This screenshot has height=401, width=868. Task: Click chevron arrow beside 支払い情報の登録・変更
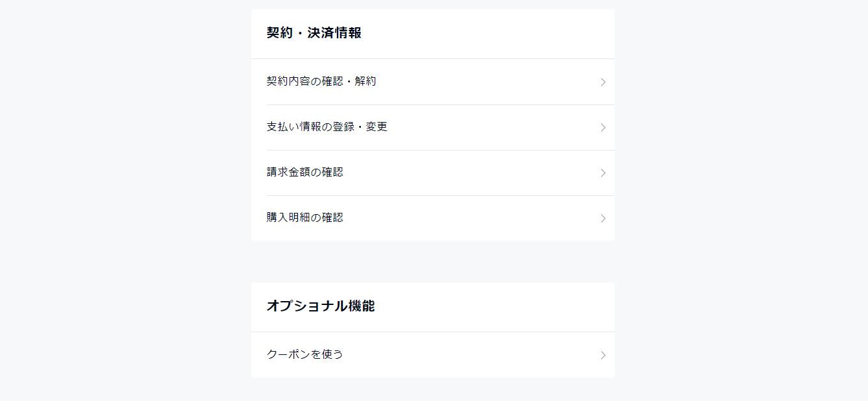coord(603,128)
